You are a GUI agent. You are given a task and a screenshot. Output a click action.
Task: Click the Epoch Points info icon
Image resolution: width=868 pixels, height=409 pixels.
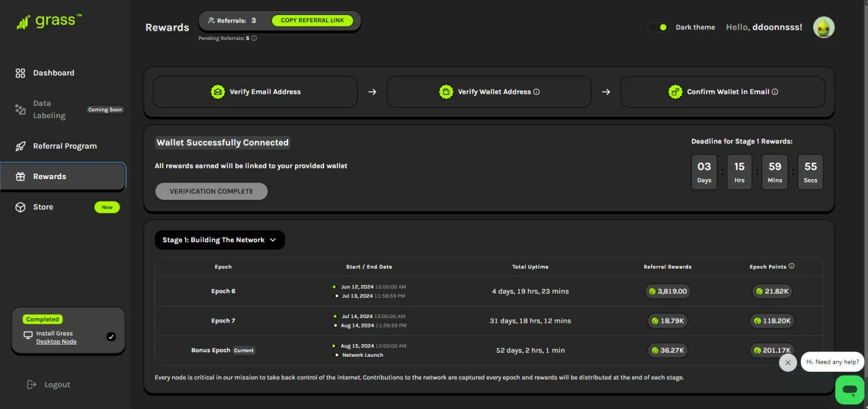(791, 267)
